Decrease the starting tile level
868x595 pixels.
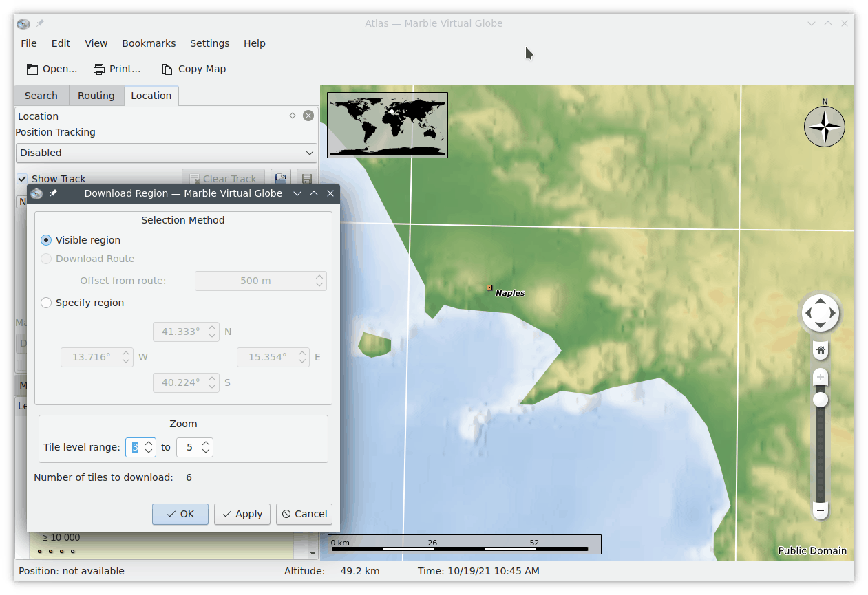pyautogui.click(x=149, y=451)
